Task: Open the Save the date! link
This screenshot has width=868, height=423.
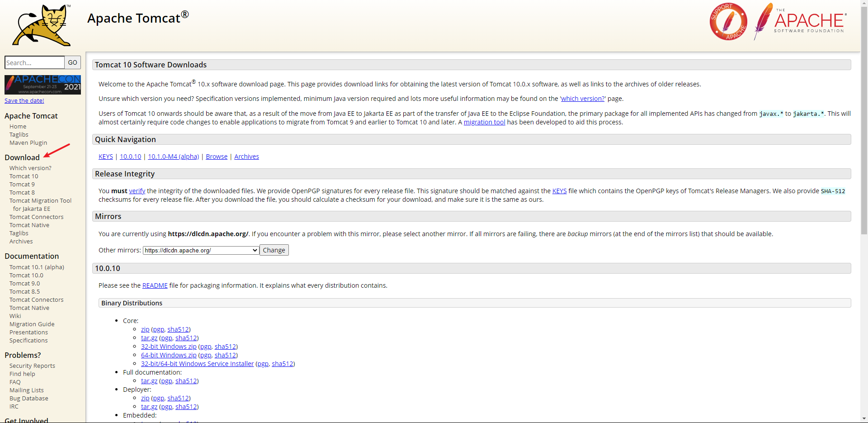Action: pyautogui.click(x=24, y=100)
